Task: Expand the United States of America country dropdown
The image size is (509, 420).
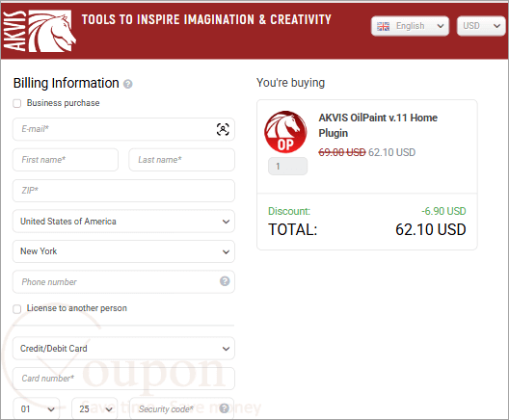Action: 123,222
